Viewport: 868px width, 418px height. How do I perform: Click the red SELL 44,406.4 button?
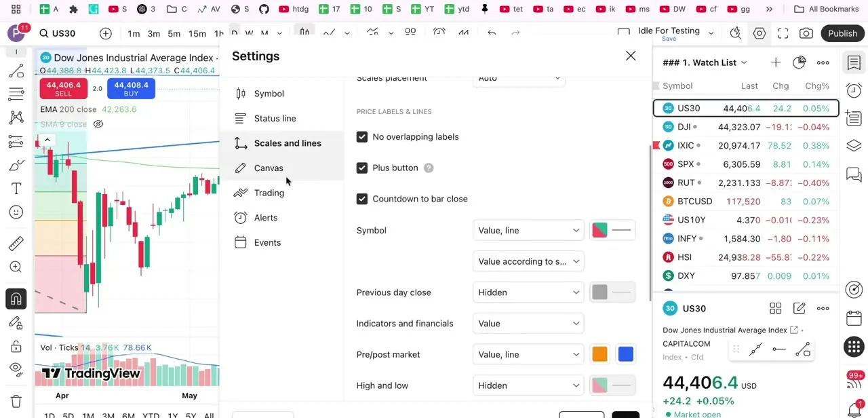63,89
